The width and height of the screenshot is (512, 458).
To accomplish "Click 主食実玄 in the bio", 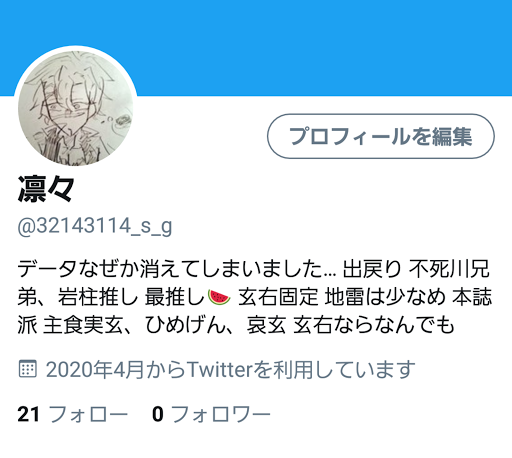I will click(x=83, y=325).
